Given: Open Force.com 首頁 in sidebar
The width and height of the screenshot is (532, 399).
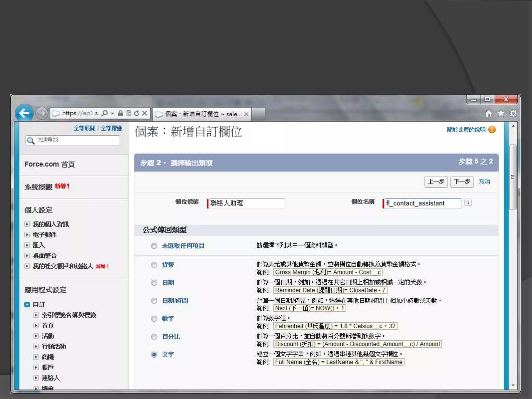Looking at the screenshot, I should point(50,164).
